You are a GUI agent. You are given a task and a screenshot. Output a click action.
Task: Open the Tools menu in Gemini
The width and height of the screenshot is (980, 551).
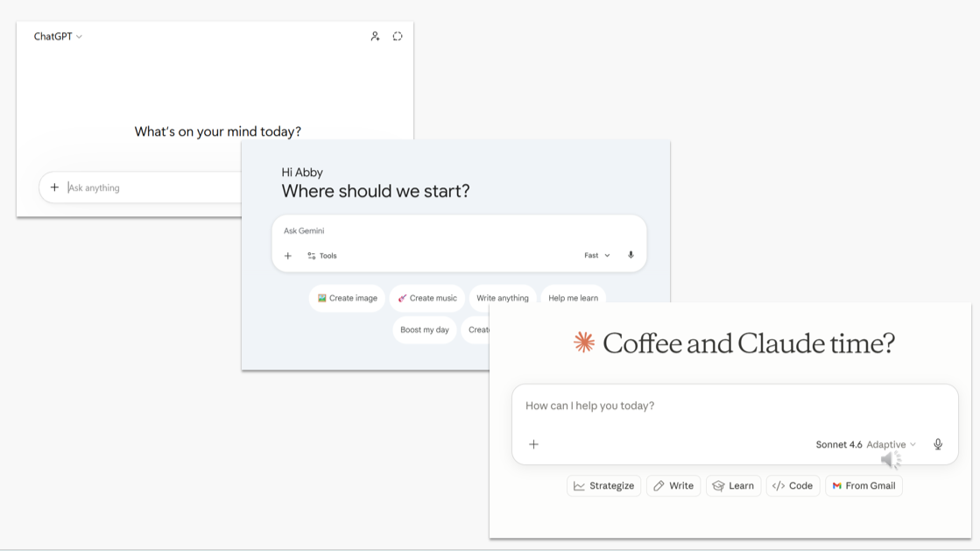coord(322,256)
